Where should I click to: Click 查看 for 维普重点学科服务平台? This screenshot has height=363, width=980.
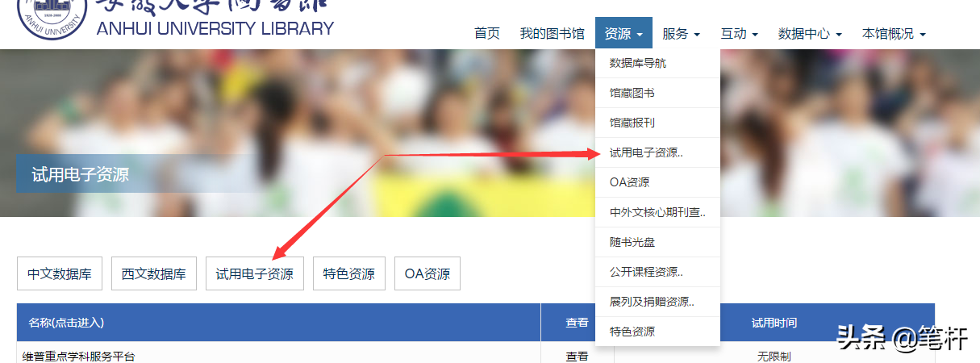coord(577,356)
